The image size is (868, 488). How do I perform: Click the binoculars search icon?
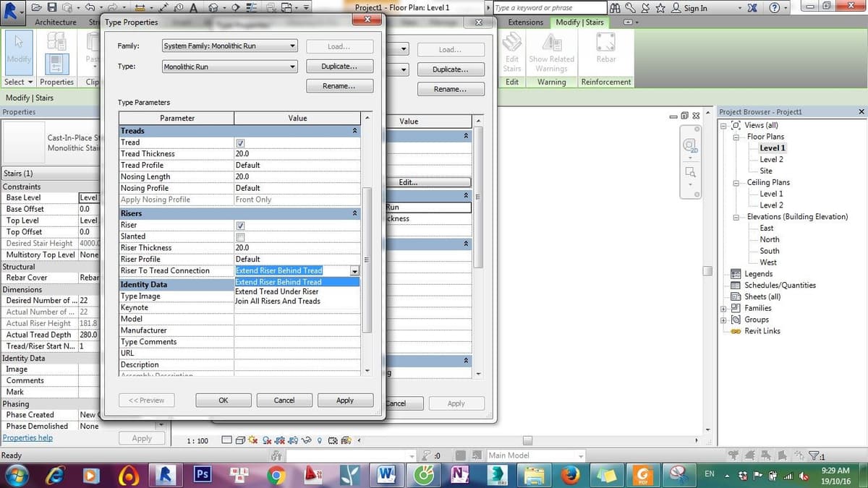click(x=614, y=8)
